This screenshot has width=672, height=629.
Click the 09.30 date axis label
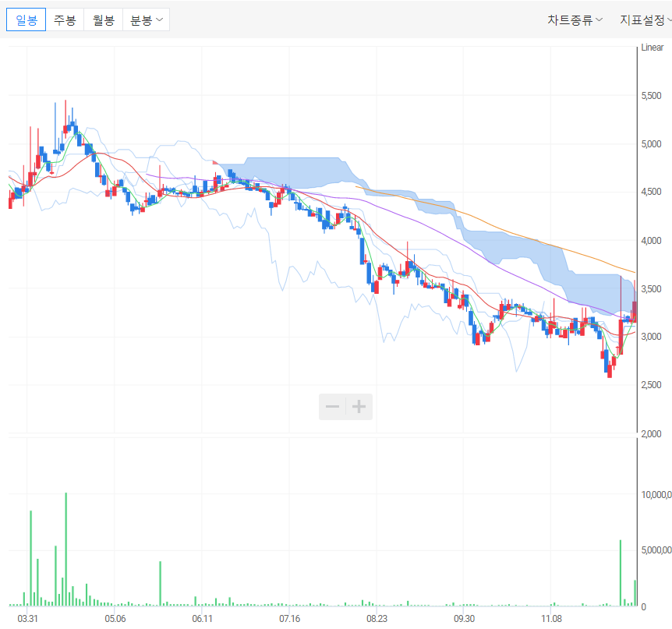click(x=465, y=619)
